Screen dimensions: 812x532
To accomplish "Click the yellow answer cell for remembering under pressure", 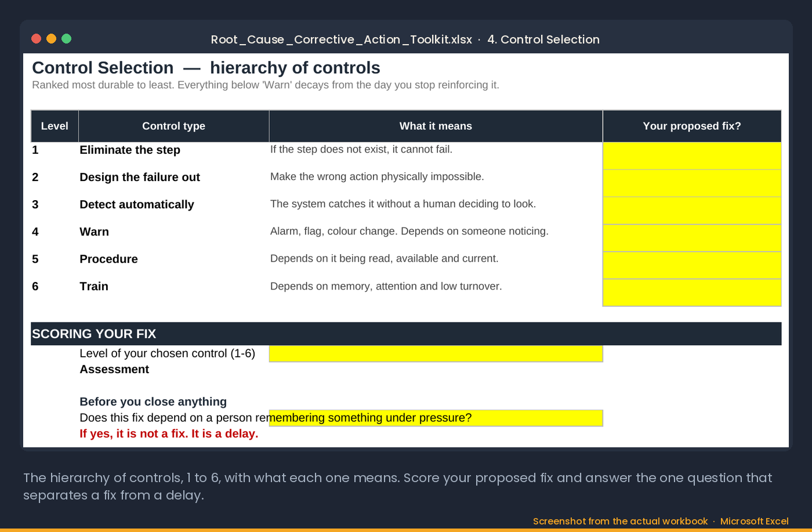I will pyautogui.click(x=436, y=418).
